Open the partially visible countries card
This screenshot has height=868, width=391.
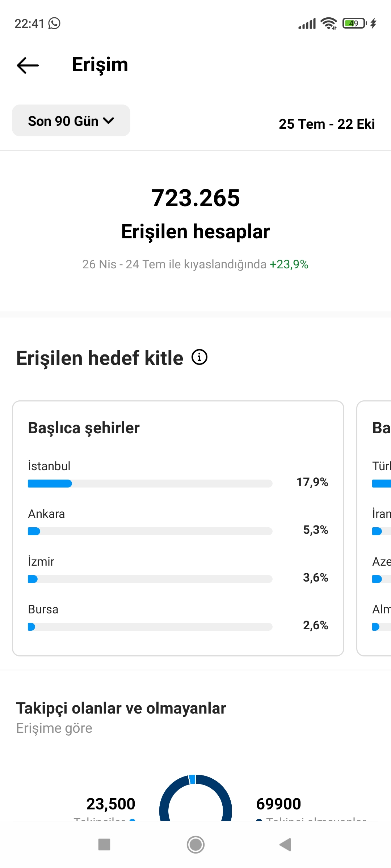[374, 528]
